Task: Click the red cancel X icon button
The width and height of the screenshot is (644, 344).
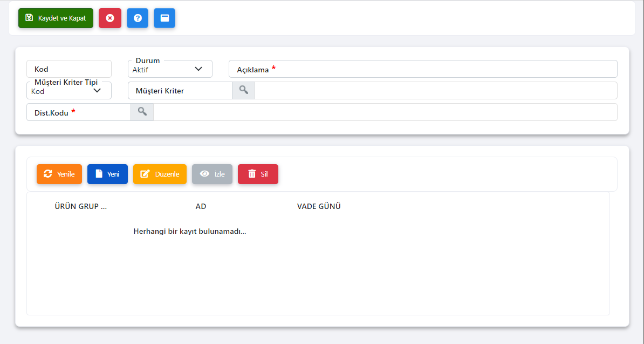Action: tap(110, 18)
